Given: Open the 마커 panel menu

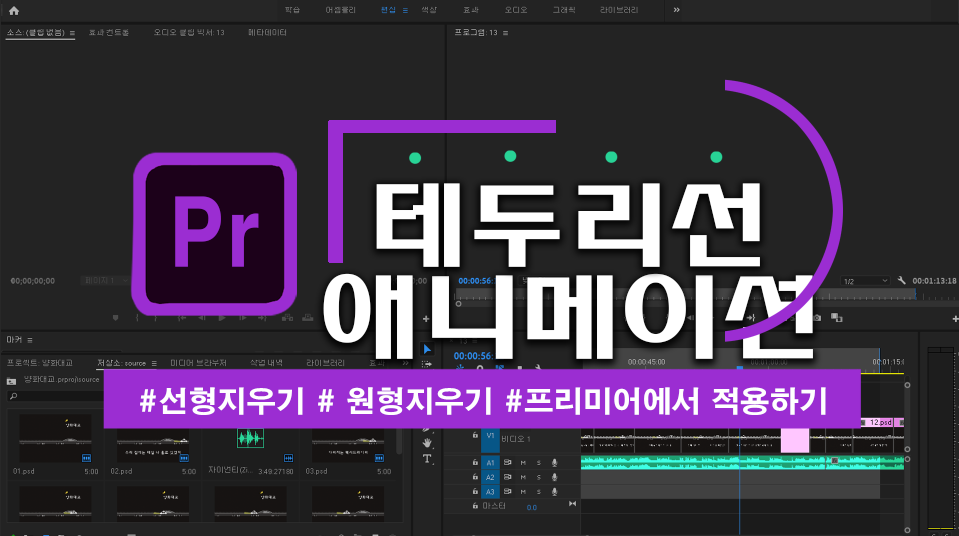Looking at the screenshot, I should (x=29, y=340).
